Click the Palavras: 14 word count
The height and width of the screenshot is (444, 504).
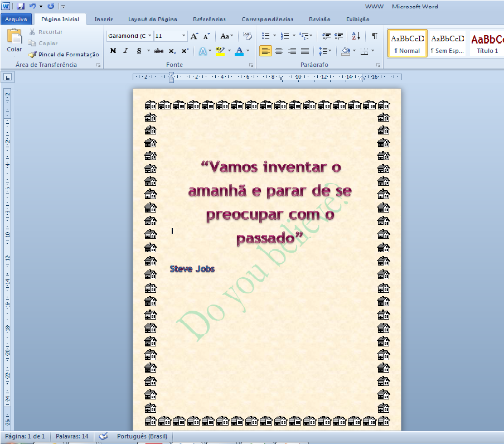pyautogui.click(x=72, y=436)
